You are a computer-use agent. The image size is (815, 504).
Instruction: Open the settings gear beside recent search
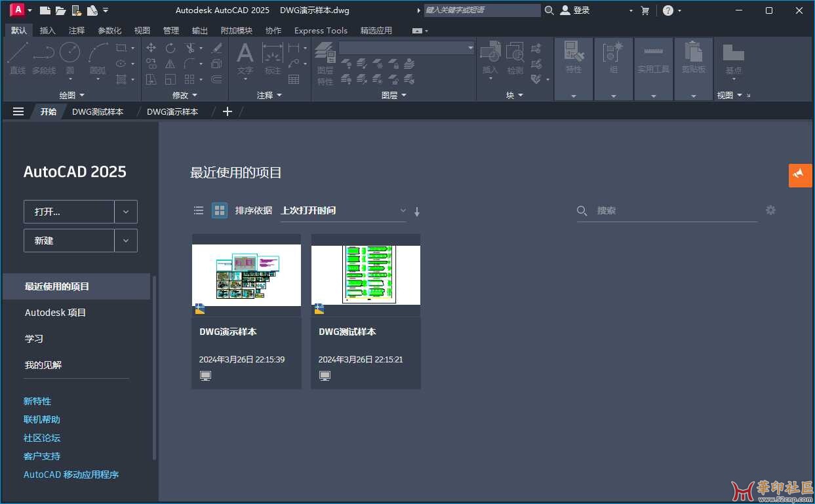[x=770, y=210]
